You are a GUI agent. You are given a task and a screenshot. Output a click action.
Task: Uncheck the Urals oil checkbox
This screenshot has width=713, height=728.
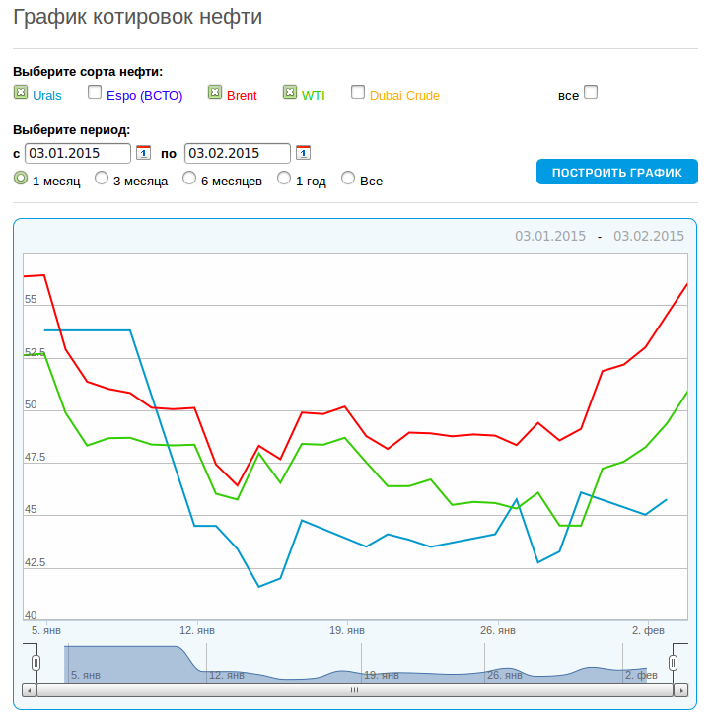point(21,92)
